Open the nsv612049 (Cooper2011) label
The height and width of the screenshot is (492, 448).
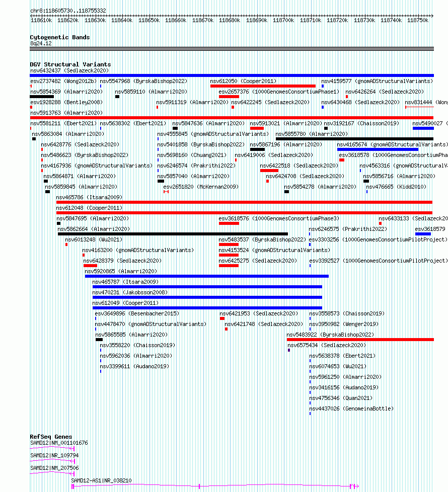(x=125, y=303)
